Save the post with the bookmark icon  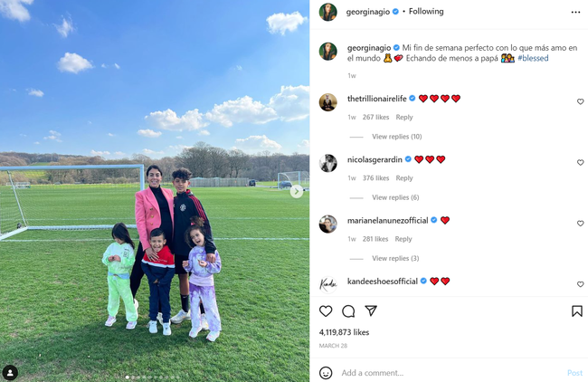pyautogui.click(x=577, y=311)
